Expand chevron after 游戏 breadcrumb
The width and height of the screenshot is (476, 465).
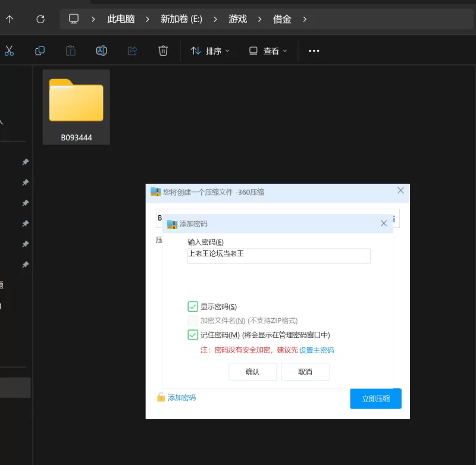(x=259, y=20)
